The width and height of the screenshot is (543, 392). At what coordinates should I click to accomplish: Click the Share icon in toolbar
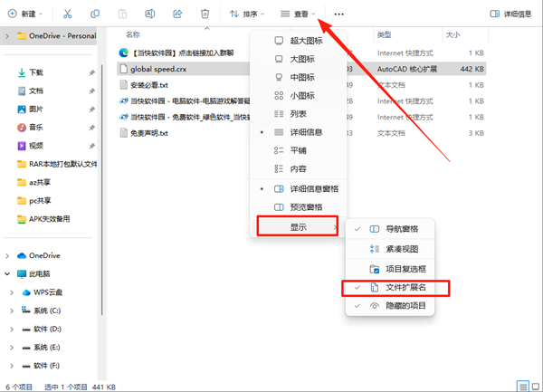[177, 14]
